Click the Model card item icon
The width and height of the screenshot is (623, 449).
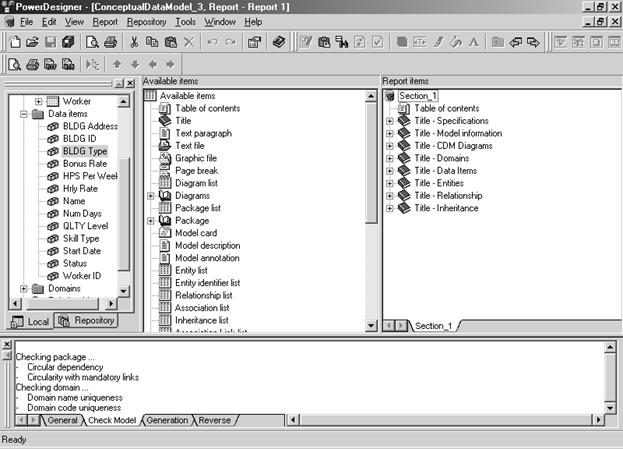coord(165,233)
